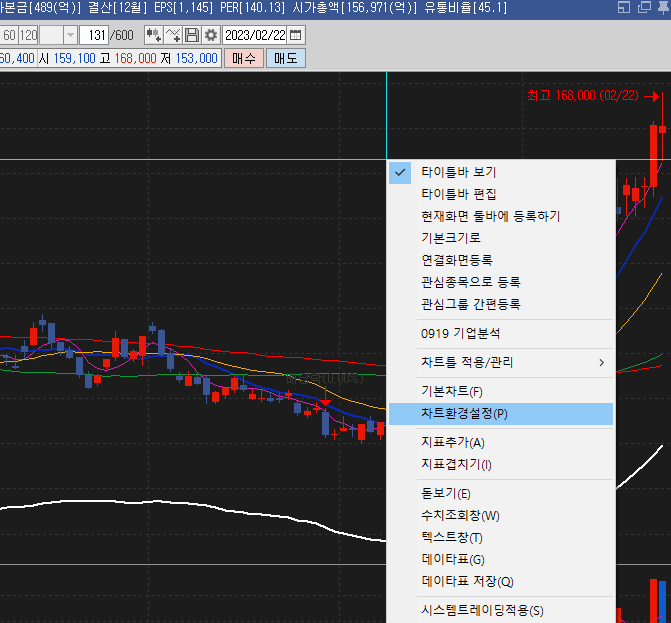Open 수치조회창(W) menu item
Image resolution: width=671 pixels, height=623 pixels.
tap(501, 516)
